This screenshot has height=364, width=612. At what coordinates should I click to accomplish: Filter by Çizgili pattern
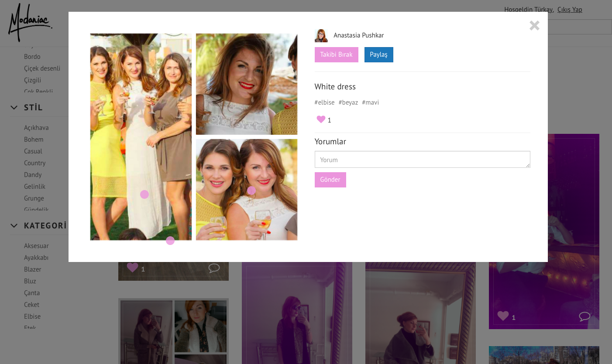coord(33,80)
